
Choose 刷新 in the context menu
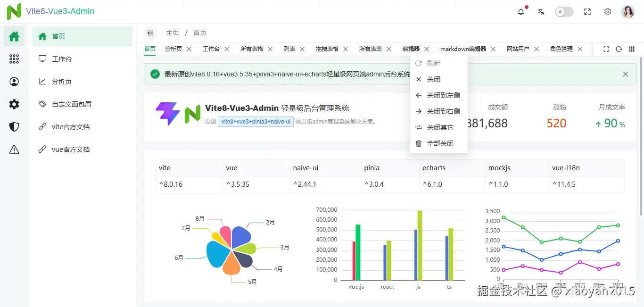point(439,63)
